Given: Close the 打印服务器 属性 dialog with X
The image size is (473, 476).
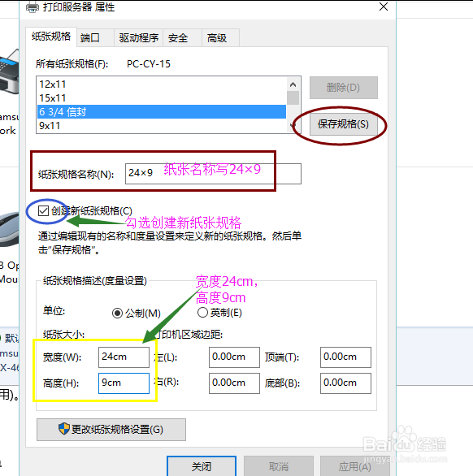Looking at the screenshot, I should coord(384,6).
